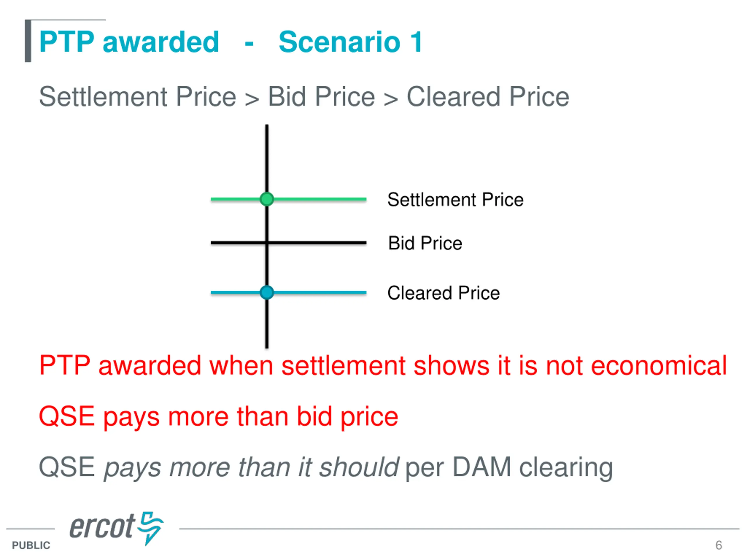Select the gray bar beside the title
The width and height of the screenshot is (747, 560).
point(28,41)
